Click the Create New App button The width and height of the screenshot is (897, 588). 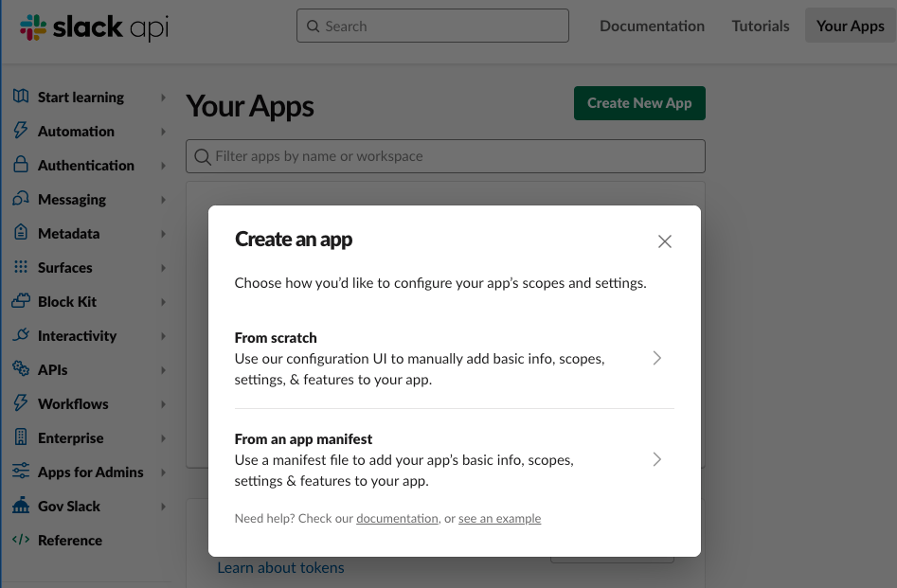click(639, 103)
